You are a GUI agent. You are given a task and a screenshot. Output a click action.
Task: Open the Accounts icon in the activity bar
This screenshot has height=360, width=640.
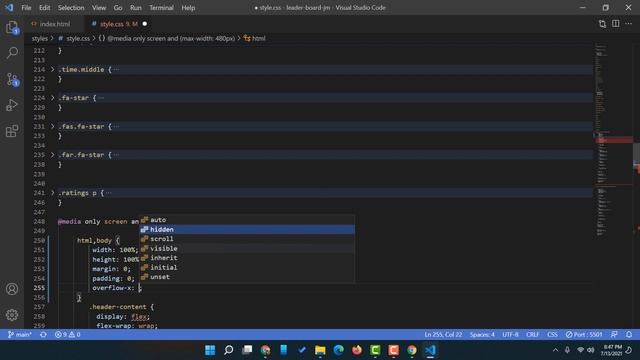tap(12, 289)
